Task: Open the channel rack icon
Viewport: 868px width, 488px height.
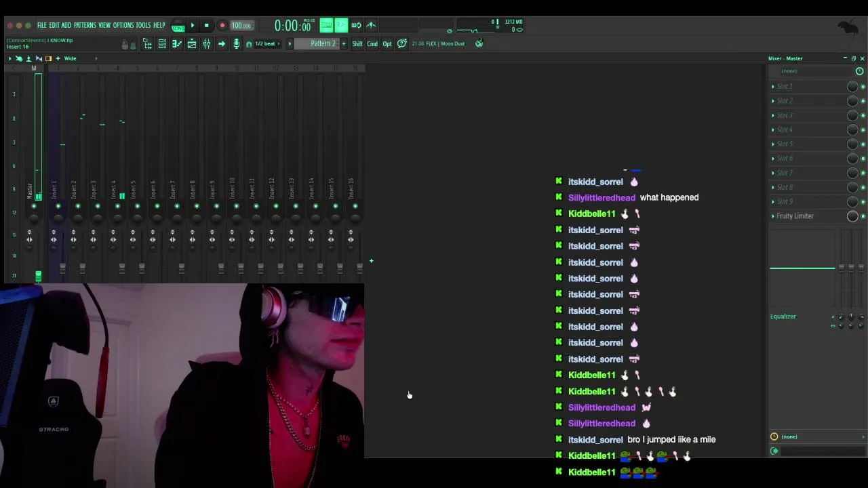Action: tap(162, 44)
